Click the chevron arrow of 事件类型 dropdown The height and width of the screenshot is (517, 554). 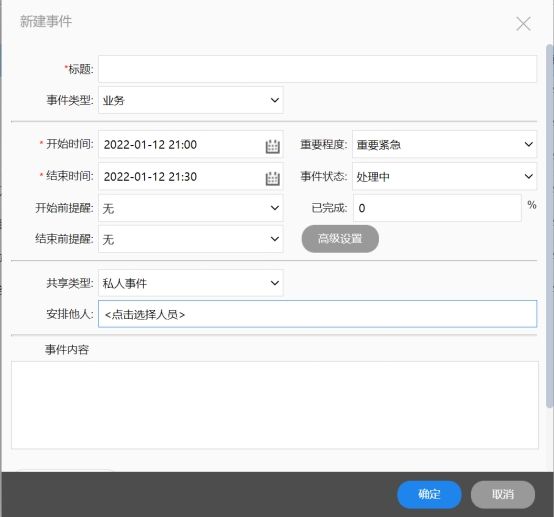pos(275,100)
